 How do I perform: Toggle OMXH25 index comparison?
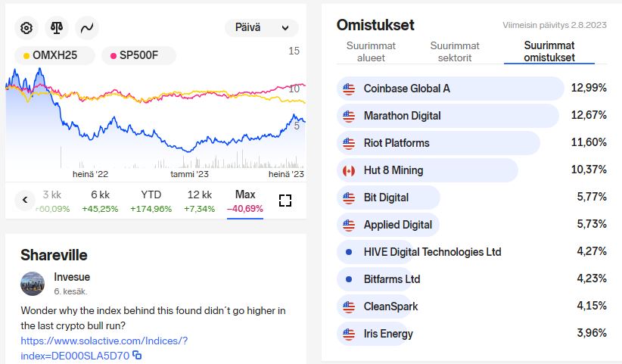54,55
